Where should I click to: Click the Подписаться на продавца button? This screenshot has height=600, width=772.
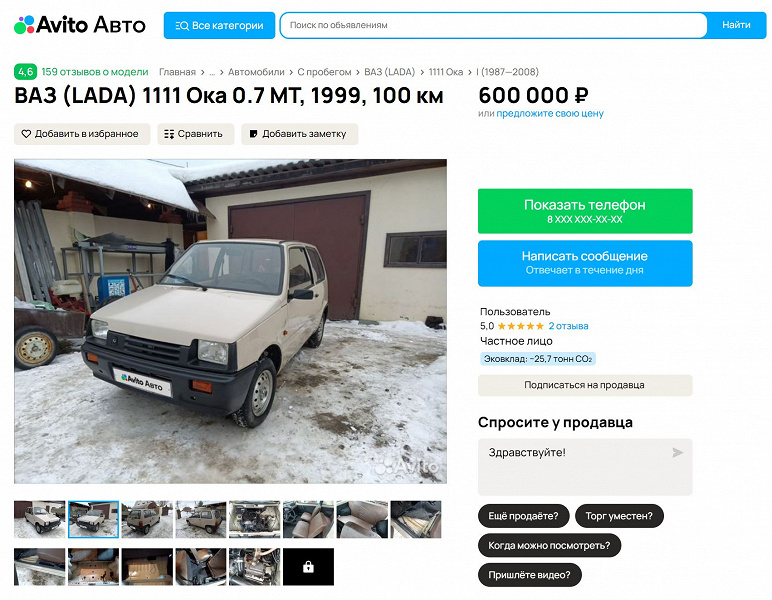click(585, 385)
